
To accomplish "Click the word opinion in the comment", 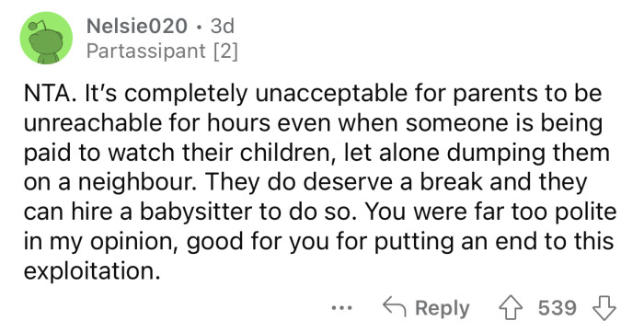I will coord(133,242).
